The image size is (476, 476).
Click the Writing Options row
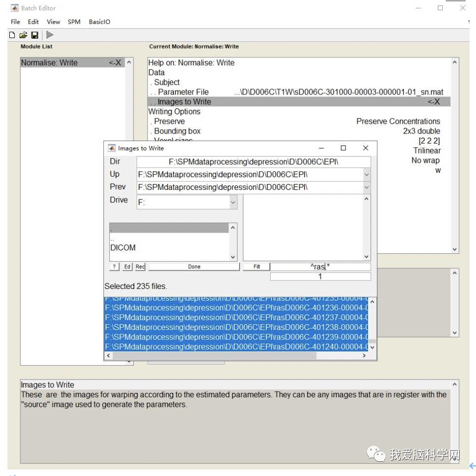click(x=299, y=111)
